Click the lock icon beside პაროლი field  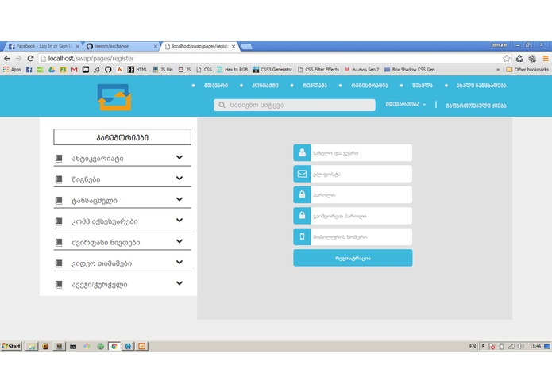(x=302, y=194)
